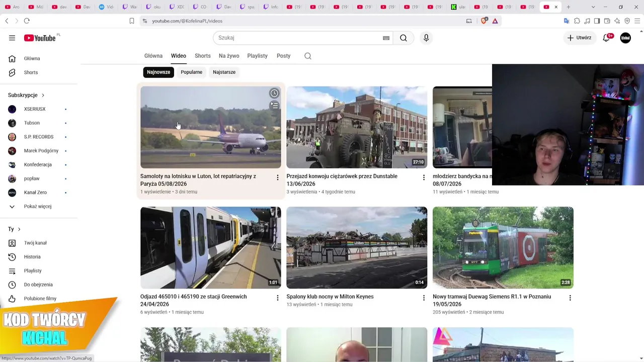This screenshot has height=362, width=644.
Task: Open the VPN shield icon in the toolbar
Action: pyautogui.click(x=627, y=21)
